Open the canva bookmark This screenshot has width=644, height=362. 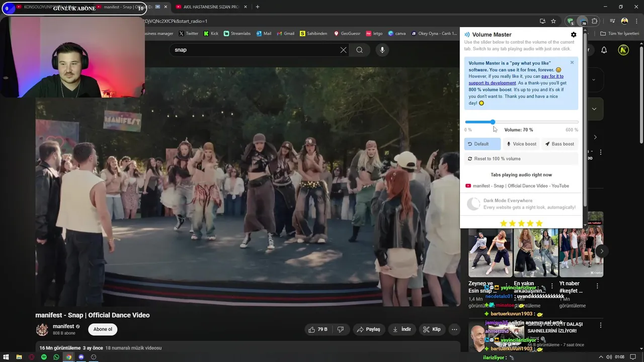(x=397, y=34)
